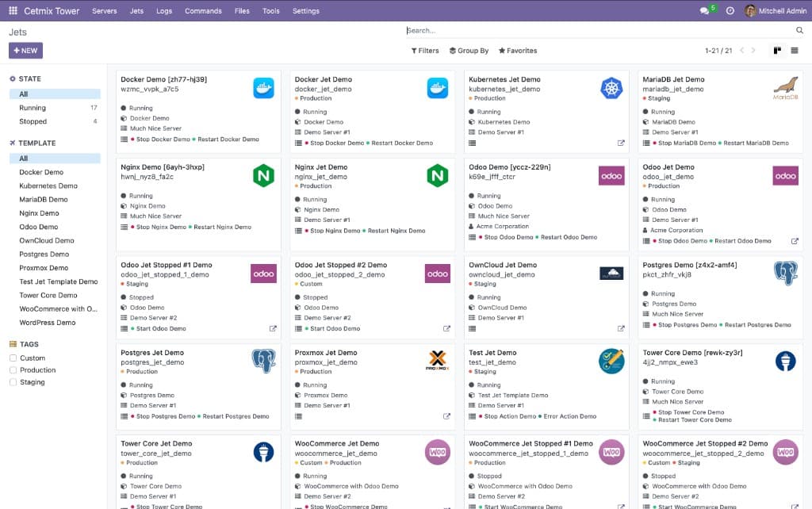The height and width of the screenshot is (509, 812).
Task: Click the NEW button to create a jet
Action: coord(25,50)
